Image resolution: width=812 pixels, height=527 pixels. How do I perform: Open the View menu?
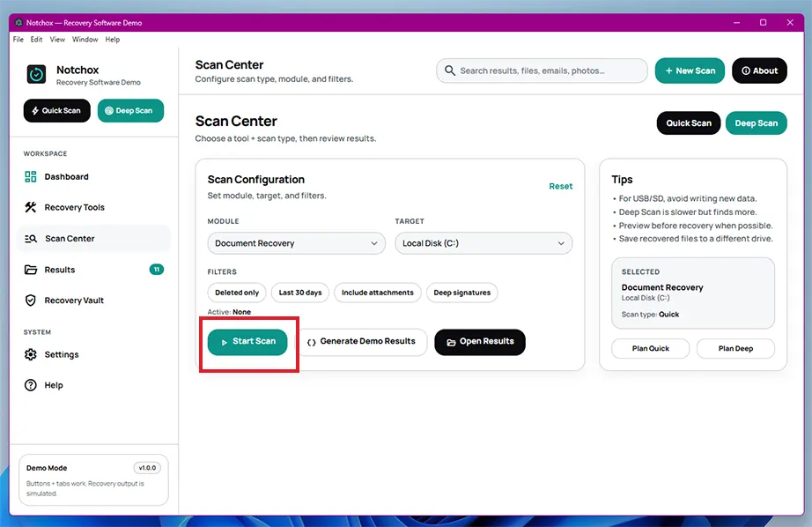point(57,40)
